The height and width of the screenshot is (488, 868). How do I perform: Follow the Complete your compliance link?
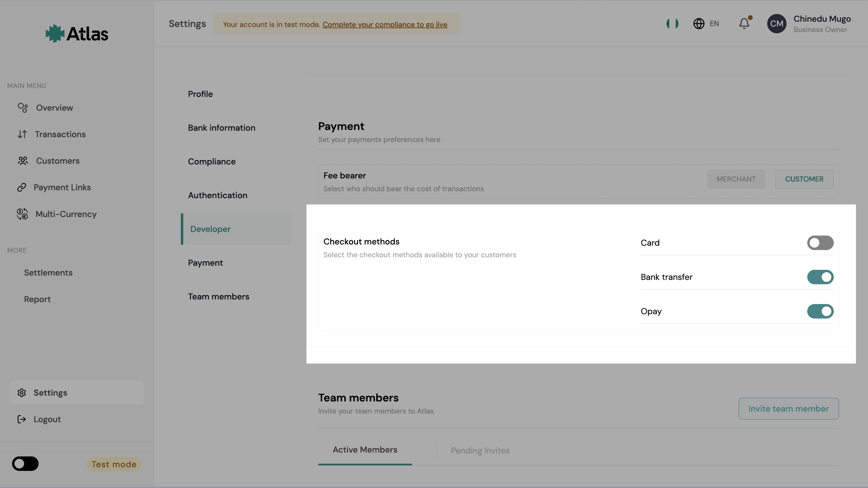(385, 24)
